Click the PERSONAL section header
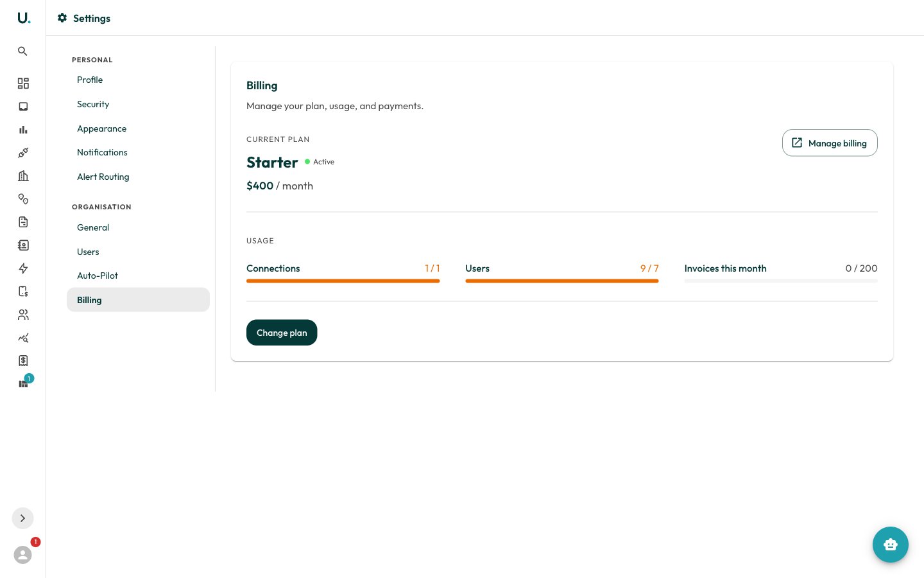This screenshot has height=578, width=924. pyautogui.click(x=92, y=60)
